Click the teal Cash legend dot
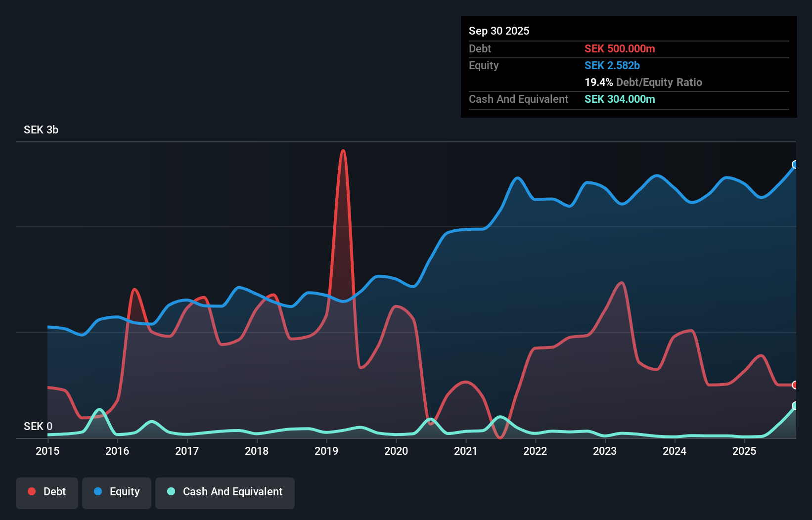 171,491
